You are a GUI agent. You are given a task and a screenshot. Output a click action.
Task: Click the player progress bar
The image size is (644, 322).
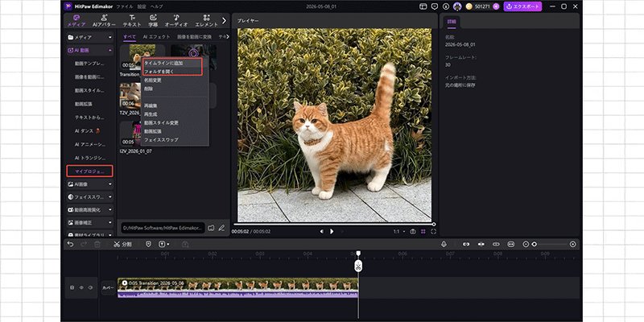point(333,225)
